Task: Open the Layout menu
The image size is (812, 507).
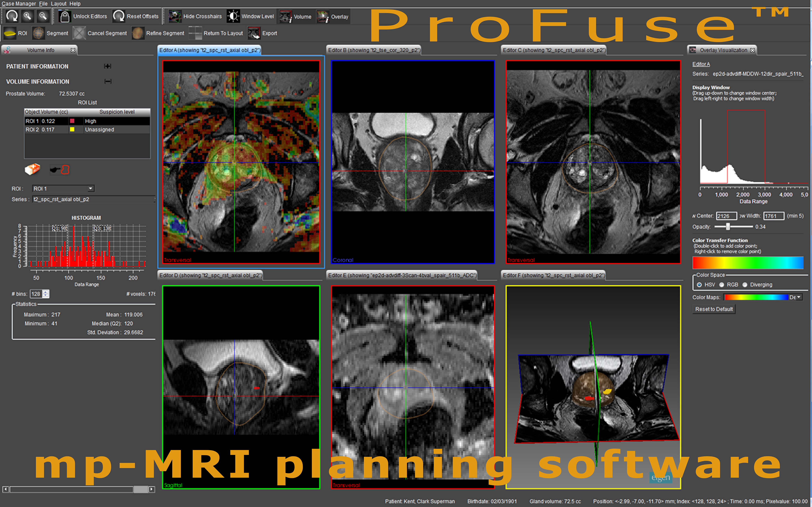Action: [x=59, y=4]
